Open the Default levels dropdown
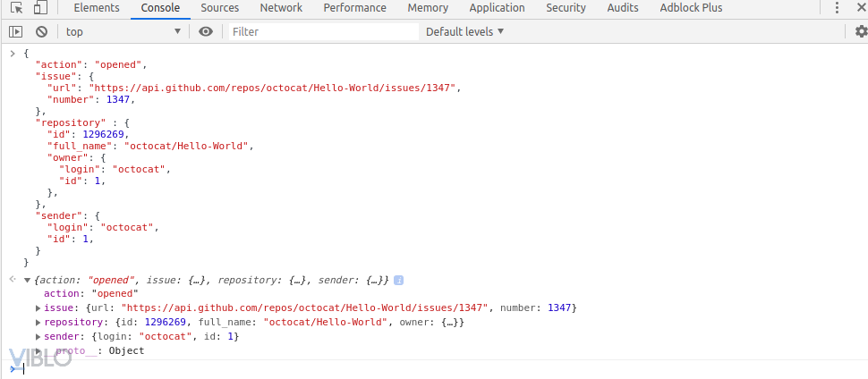The width and height of the screenshot is (868, 379). [464, 31]
